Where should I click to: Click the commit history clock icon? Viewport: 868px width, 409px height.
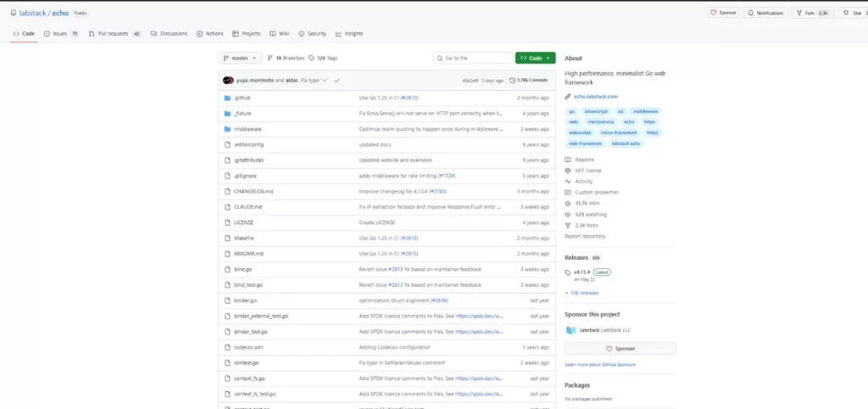[x=512, y=80]
